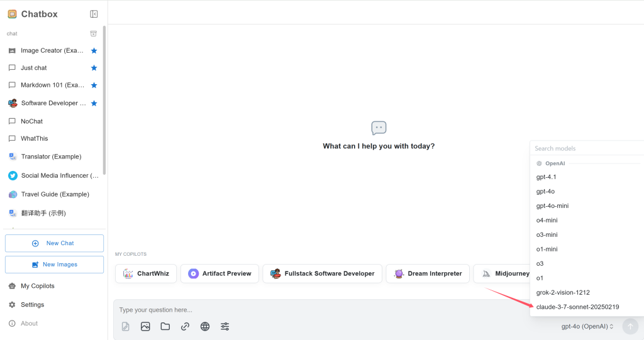The height and width of the screenshot is (340, 644).
Task: Click the send arrow button
Action: coord(630,326)
